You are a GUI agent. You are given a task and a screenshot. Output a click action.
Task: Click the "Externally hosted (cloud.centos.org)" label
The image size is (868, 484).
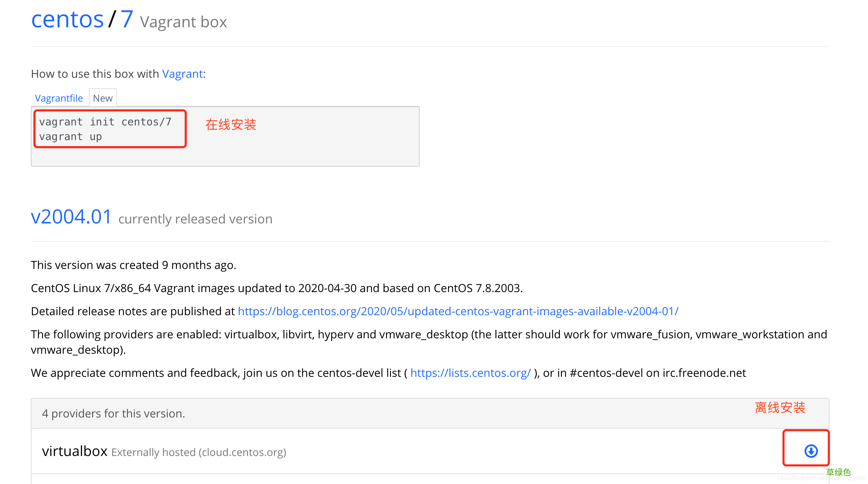tap(199, 452)
